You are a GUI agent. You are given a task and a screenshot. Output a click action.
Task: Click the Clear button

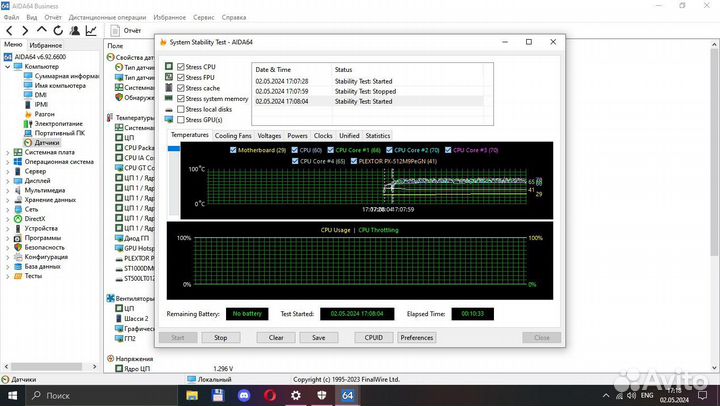[276, 338]
